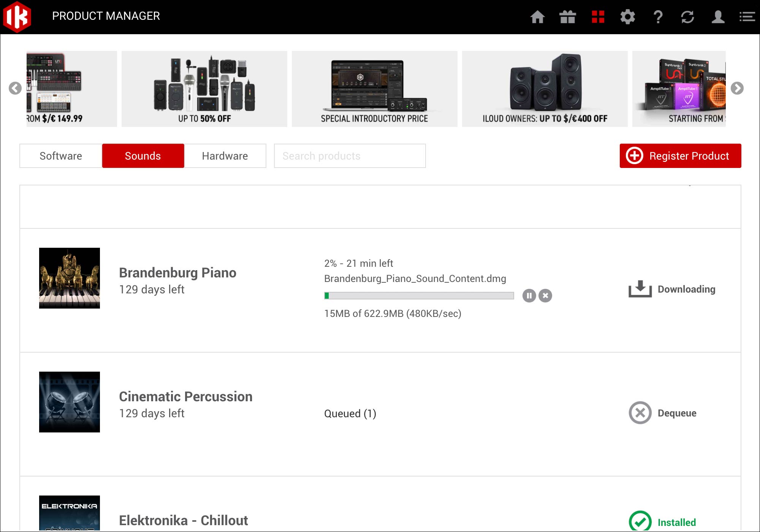
Task: Pause the Brandenburg Piano download
Action: [529, 296]
